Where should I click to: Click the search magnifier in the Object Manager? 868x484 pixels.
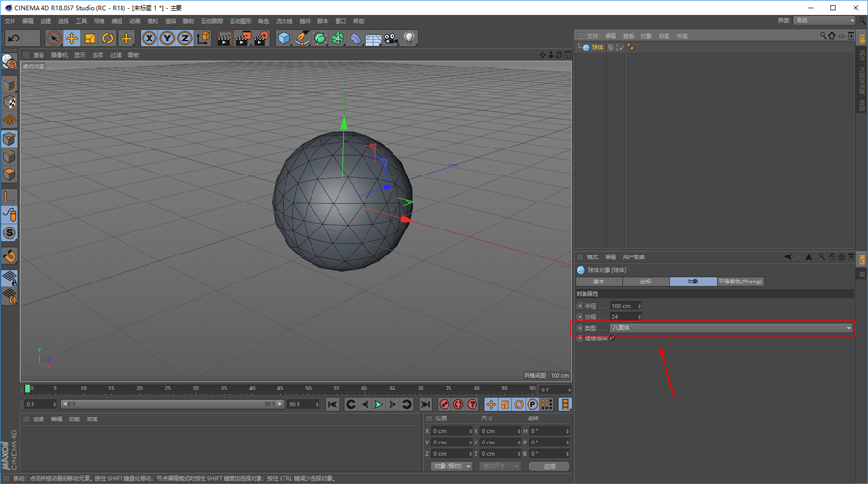[x=823, y=36]
